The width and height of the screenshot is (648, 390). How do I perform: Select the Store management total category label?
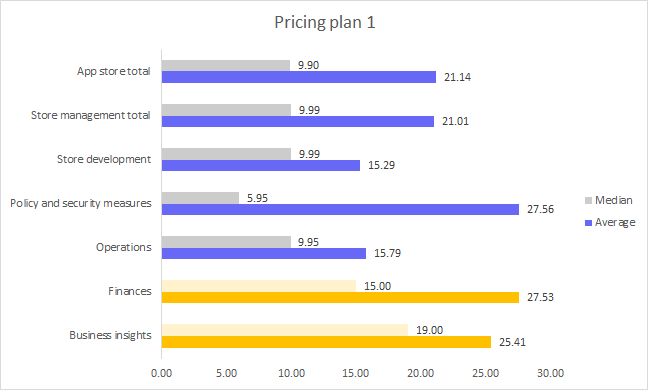(91, 115)
